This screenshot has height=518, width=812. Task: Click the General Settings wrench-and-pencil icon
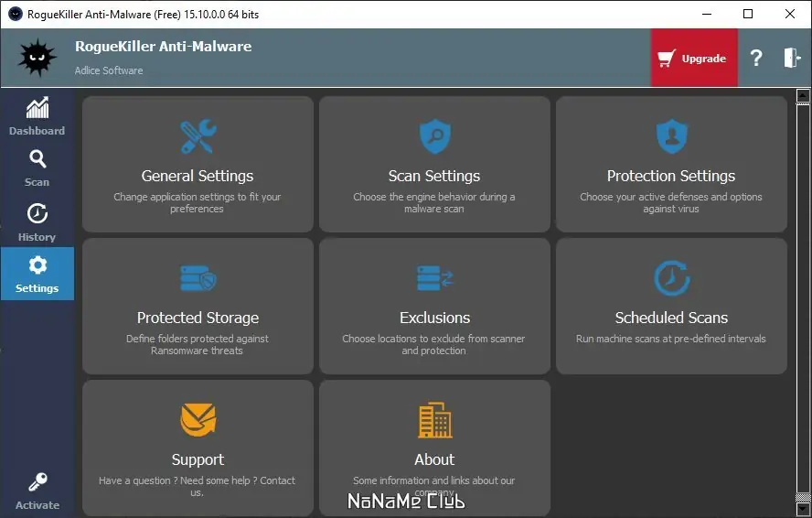point(198,137)
